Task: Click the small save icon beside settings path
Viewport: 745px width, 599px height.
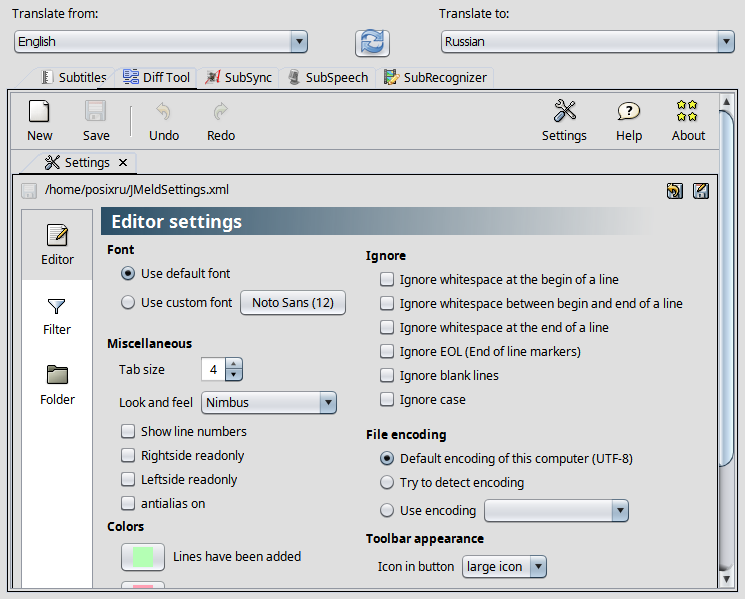Action: (29, 191)
